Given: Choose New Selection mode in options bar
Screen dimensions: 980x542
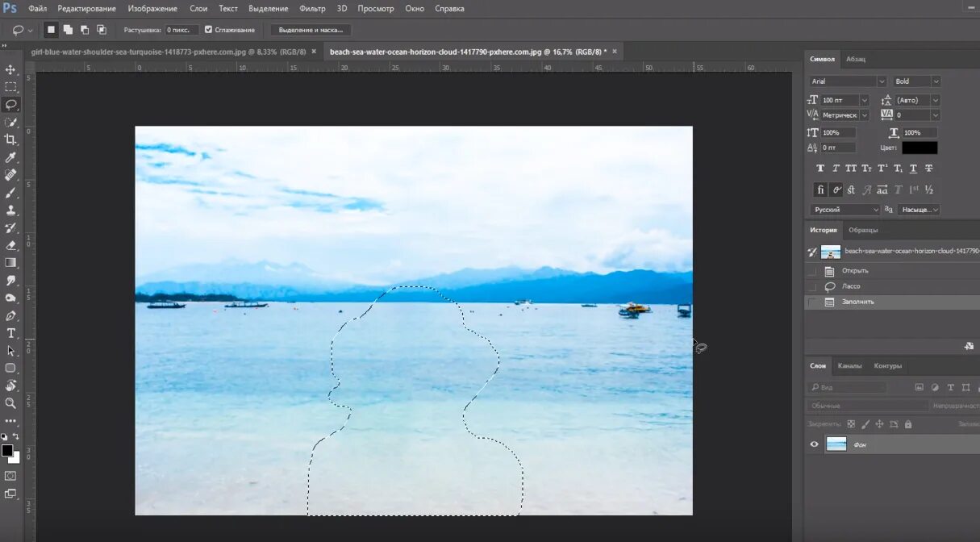Looking at the screenshot, I should click(x=51, y=30).
